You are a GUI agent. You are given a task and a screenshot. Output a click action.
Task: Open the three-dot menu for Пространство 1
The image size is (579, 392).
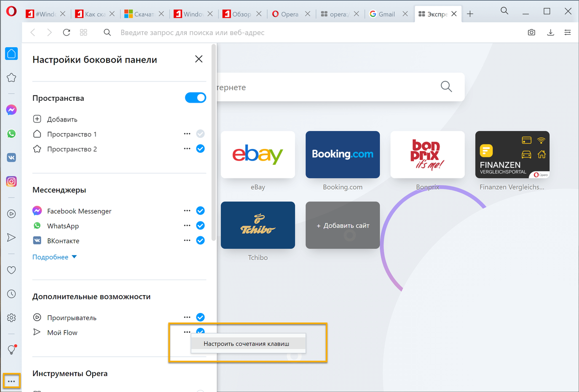(187, 134)
